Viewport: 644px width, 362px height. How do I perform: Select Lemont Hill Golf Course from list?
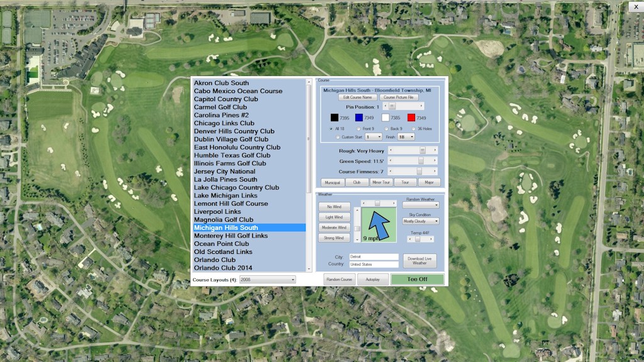[231, 204]
